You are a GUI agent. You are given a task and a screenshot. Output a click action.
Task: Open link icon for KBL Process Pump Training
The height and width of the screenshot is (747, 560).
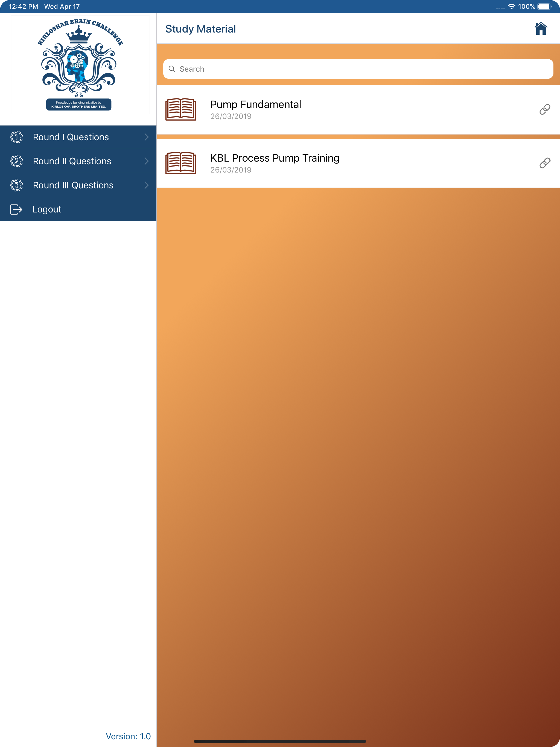(544, 163)
